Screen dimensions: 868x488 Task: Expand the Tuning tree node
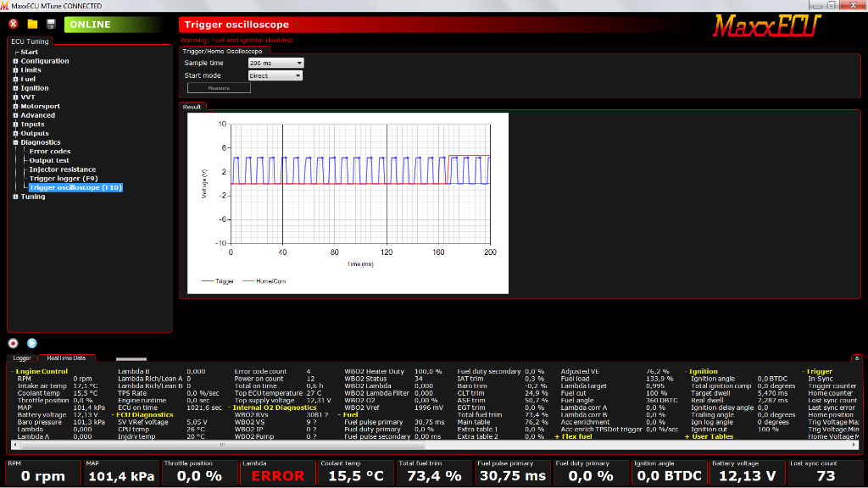15,197
